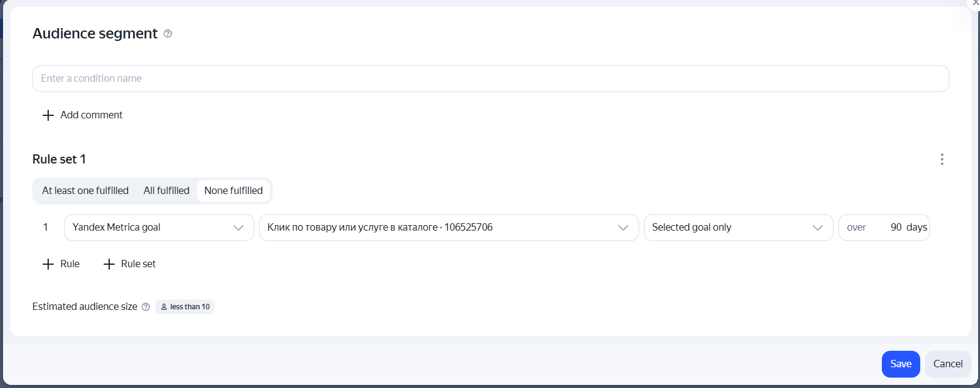Select the At least one fulfilled option
Screen dimensions: 980x388
coord(85,191)
